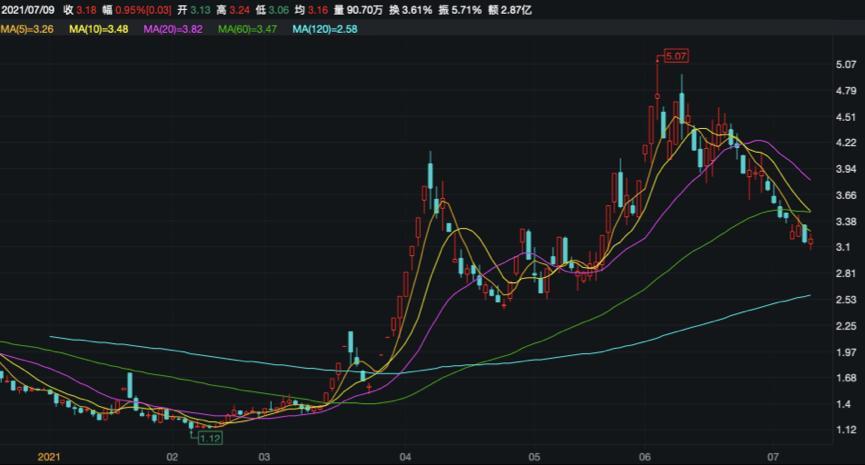The width and height of the screenshot is (865, 465).
Task: Click the last candlestick at chart's right end
Action: coord(810,241)
